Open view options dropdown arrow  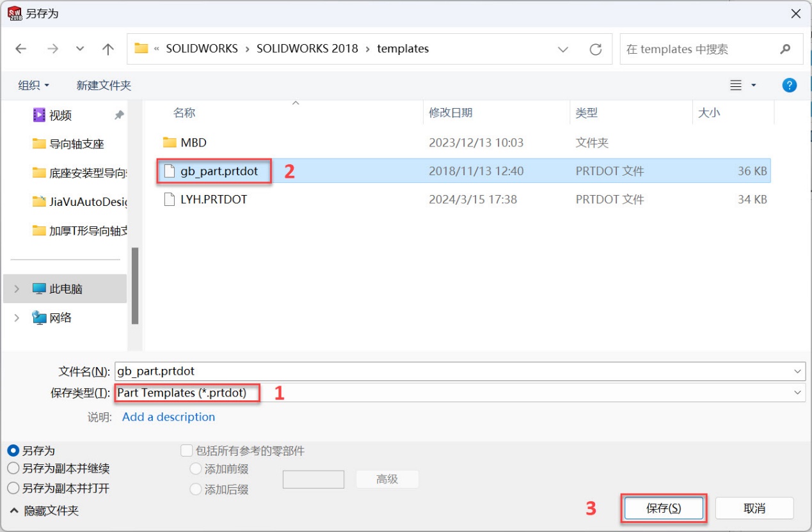coord(753,85)
